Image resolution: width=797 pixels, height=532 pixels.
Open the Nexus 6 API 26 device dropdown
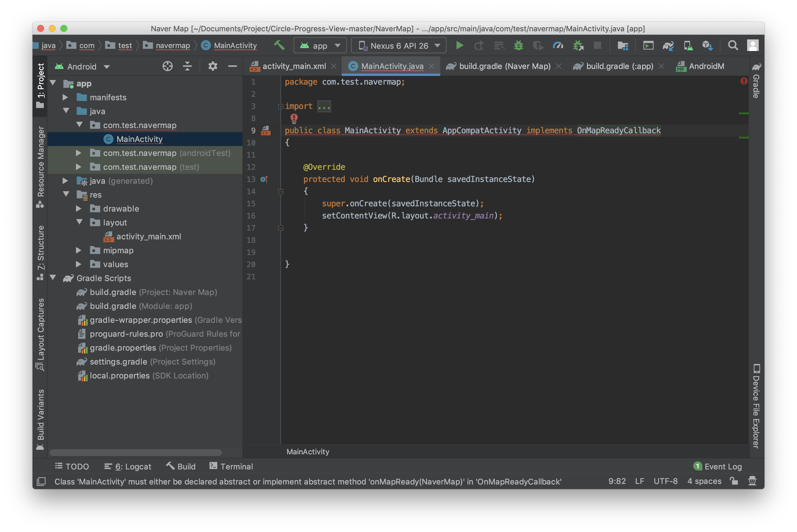click(399, 46)
